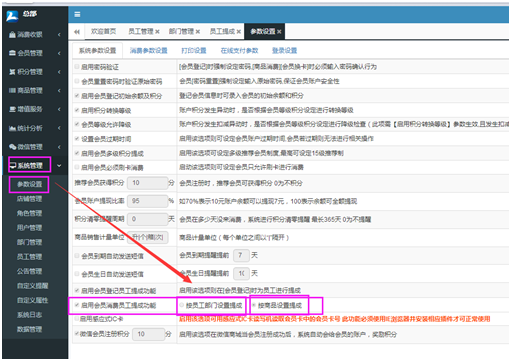
Task: Toggle 启用密码验证 checkbox
Action: click(77, 67)
